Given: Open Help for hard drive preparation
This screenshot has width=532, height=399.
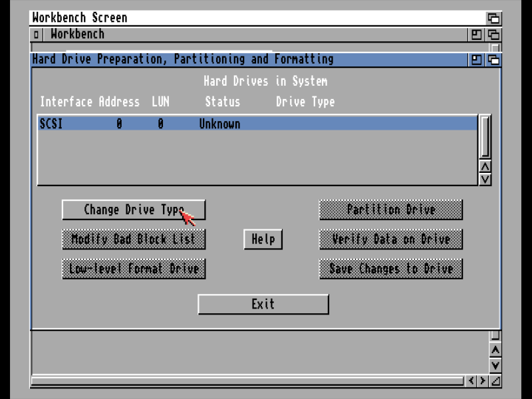Looking at the screenshot, I should click(263, 239).
